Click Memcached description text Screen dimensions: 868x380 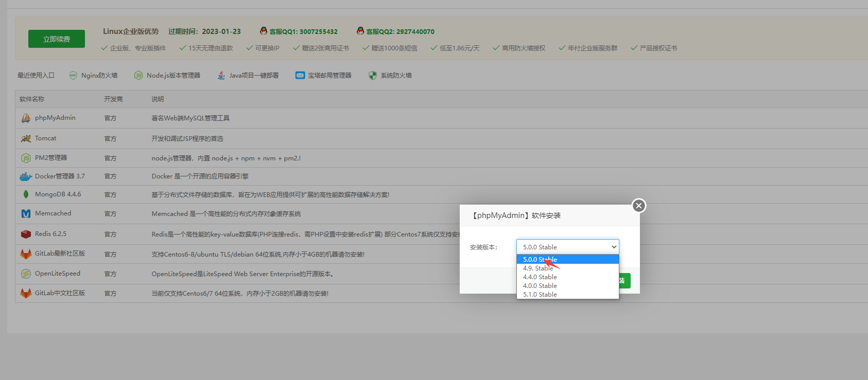pos(226,214)
